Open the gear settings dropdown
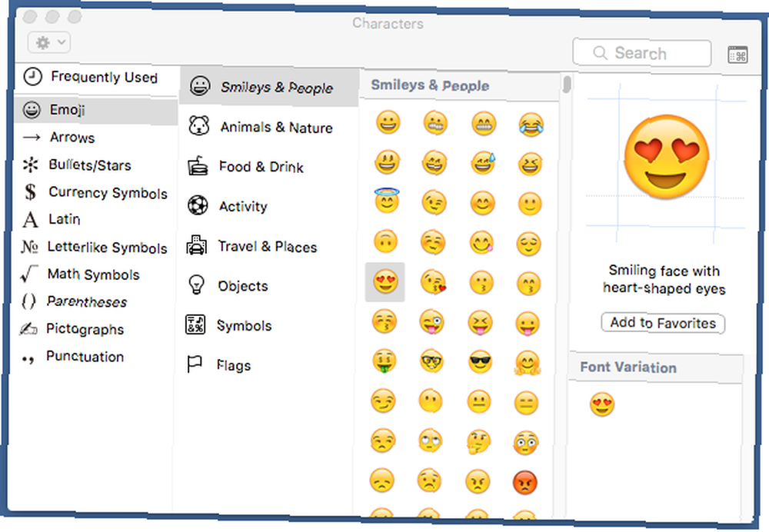Screen dimensions: 769x532 [x=49, y=42]
